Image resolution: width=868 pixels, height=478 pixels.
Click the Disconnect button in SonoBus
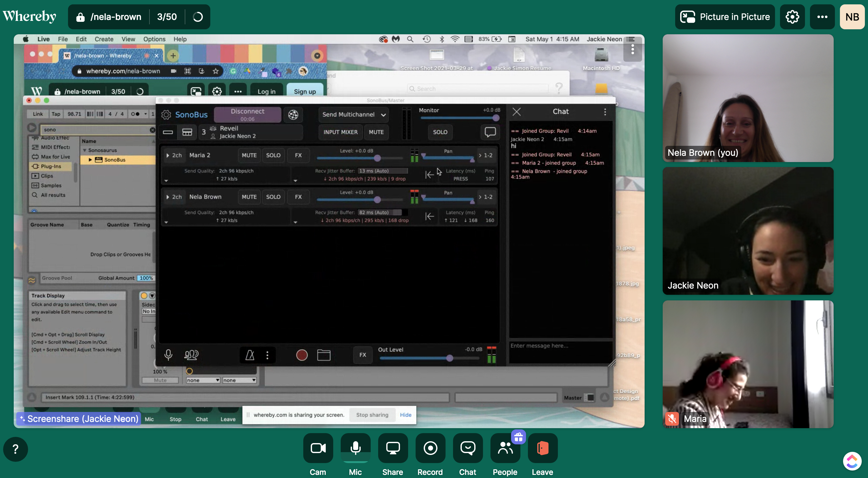click(247, 114)
